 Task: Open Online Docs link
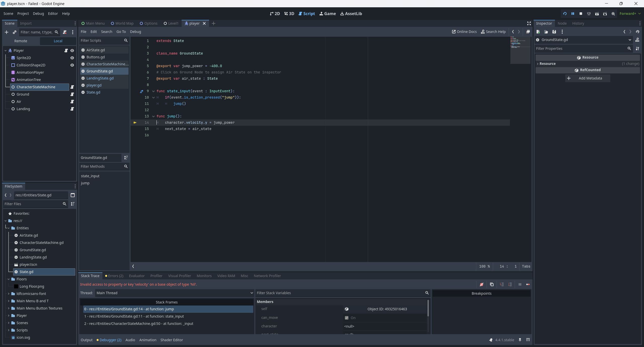pos(464,32)
